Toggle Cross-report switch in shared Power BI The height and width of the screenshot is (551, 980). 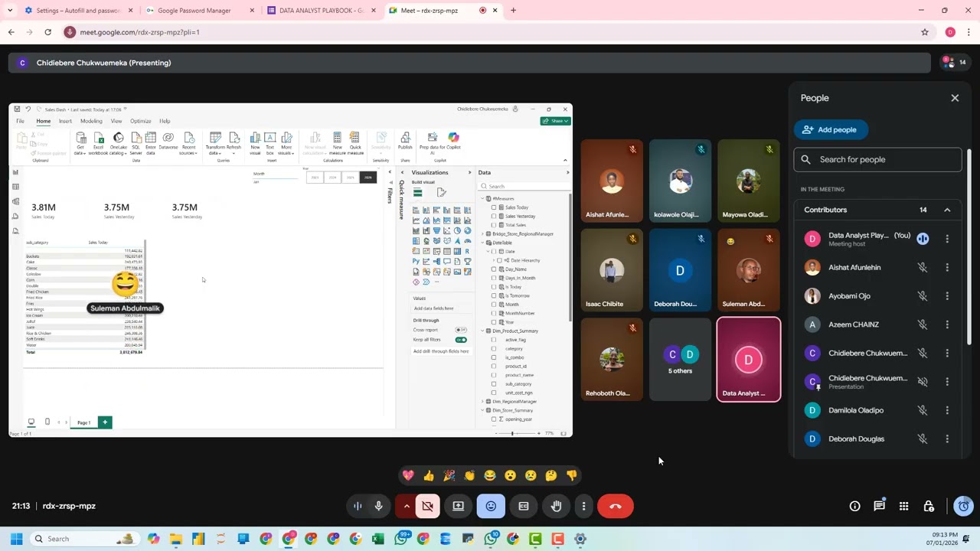tap(461, 330)
